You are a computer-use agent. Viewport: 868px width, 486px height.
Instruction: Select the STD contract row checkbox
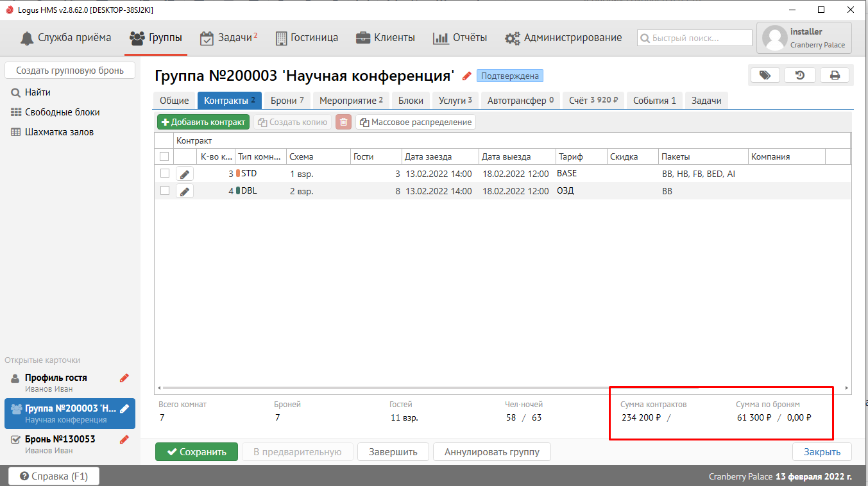tap(165, 173)
